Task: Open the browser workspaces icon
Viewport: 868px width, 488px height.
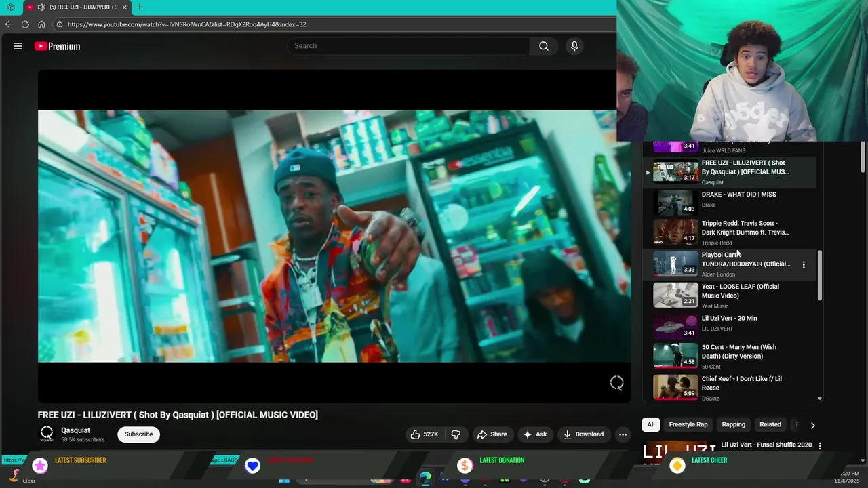Action: tap(10, 7)
